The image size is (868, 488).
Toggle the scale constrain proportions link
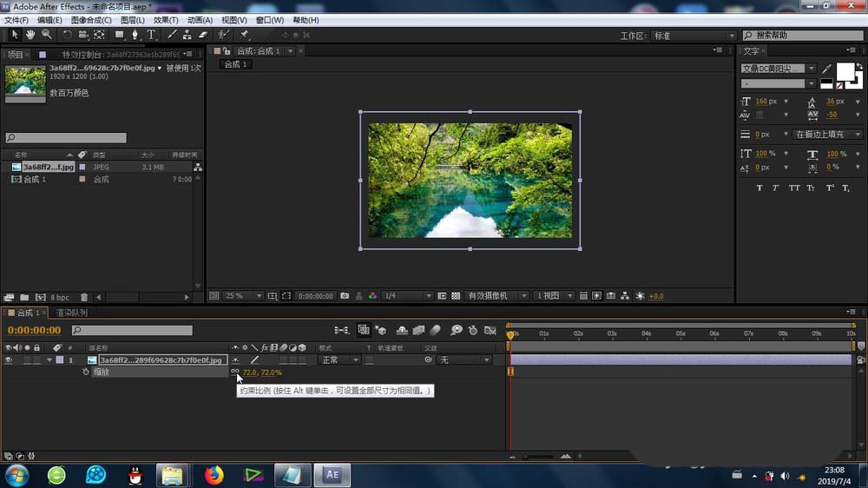click(235, 372)
